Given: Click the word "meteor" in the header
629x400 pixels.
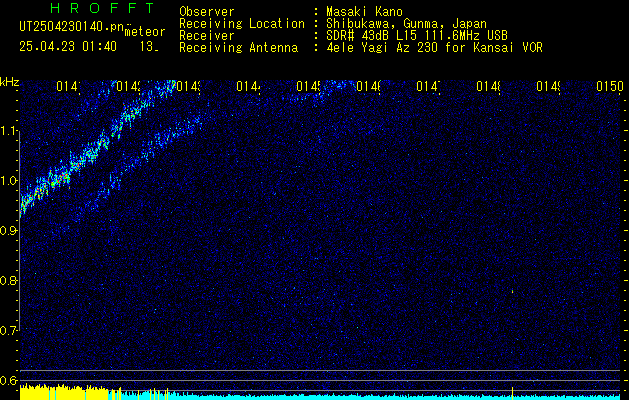Looking at the screenshot, I should tap(145, 32).
